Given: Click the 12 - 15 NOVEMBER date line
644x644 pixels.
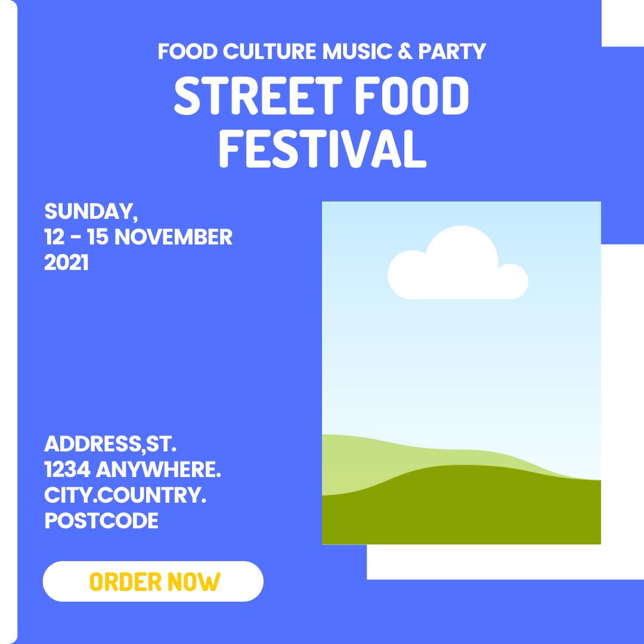Looking at the screenshot, I should [138, 237].
